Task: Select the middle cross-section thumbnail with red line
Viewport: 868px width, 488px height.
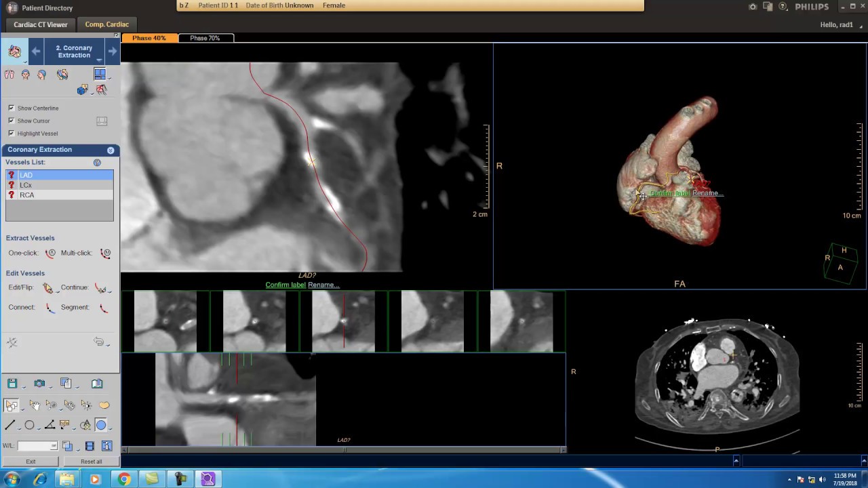Action: pos(343,321)
